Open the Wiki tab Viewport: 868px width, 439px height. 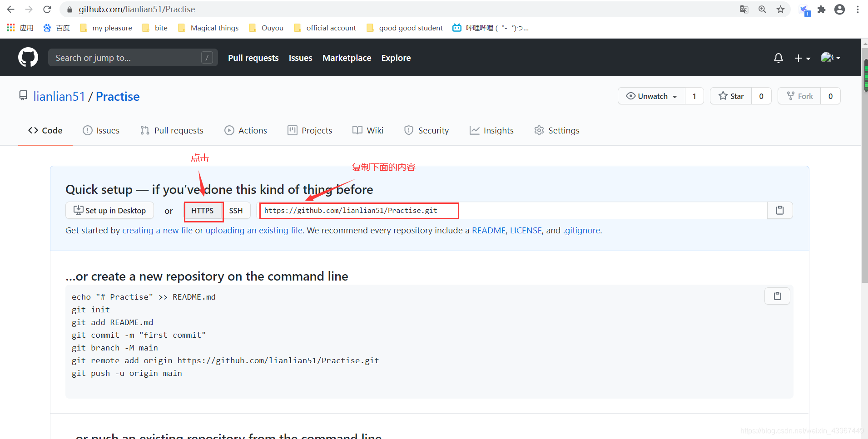368,130
